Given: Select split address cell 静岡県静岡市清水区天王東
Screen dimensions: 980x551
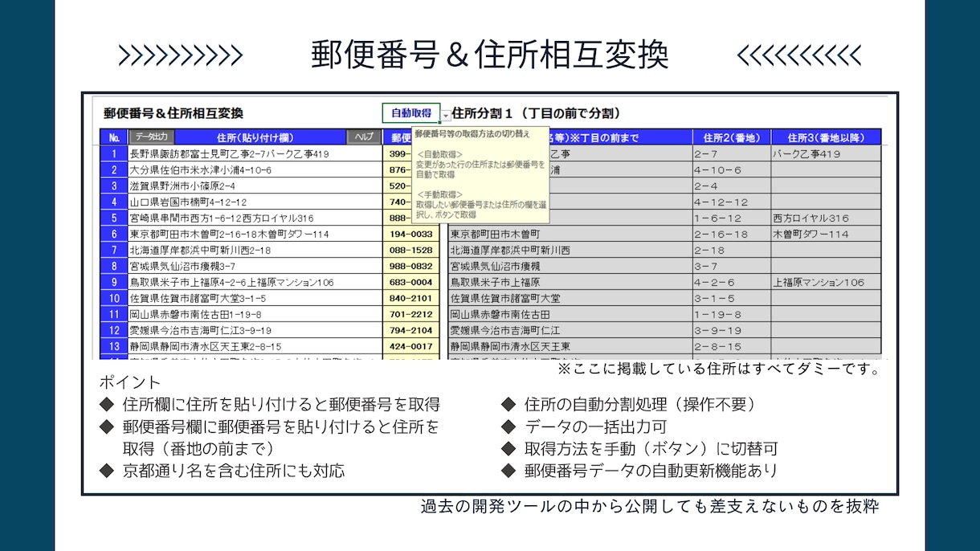Looking at the screenshot, I should coord(570,346).
